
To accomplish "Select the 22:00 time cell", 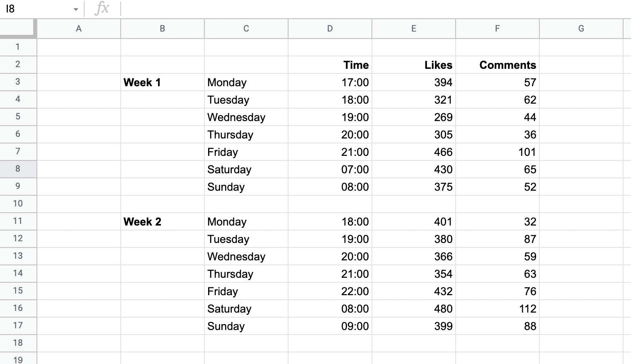I will (x=330, y=291).
